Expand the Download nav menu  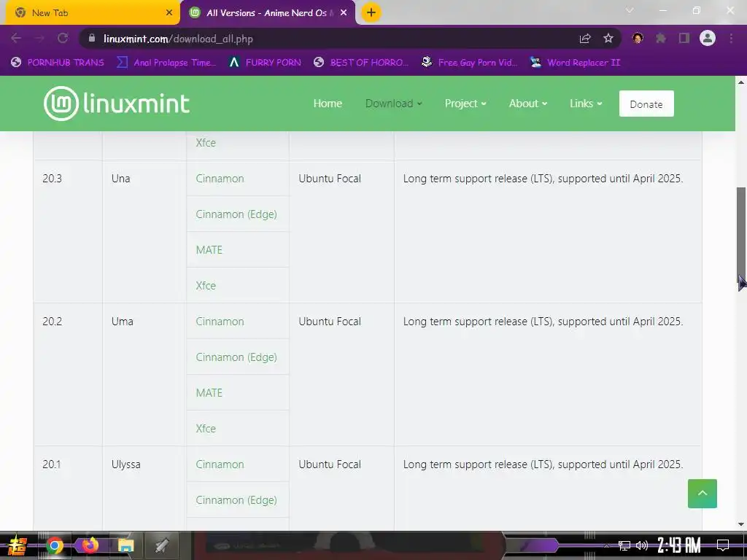pyautogui.click(x=394, y=104)
